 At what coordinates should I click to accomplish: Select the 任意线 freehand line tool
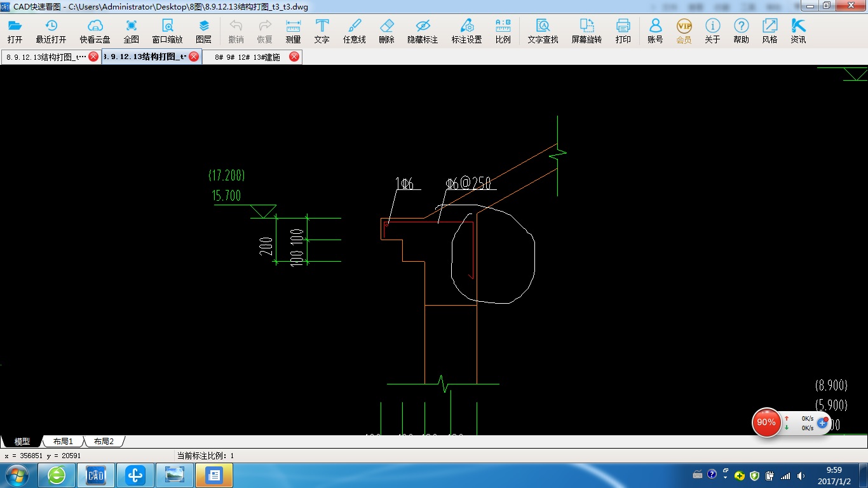click(354, 31)
